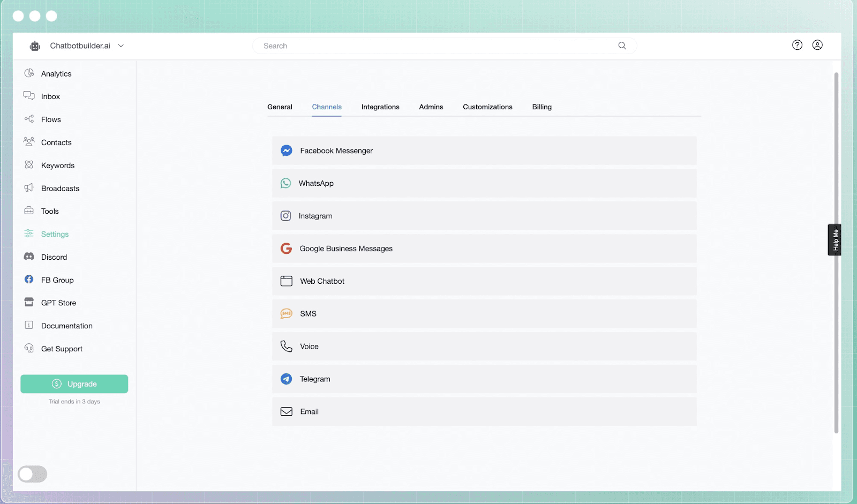
Task: Open the Customizations tab
Action: coord(488,107)
